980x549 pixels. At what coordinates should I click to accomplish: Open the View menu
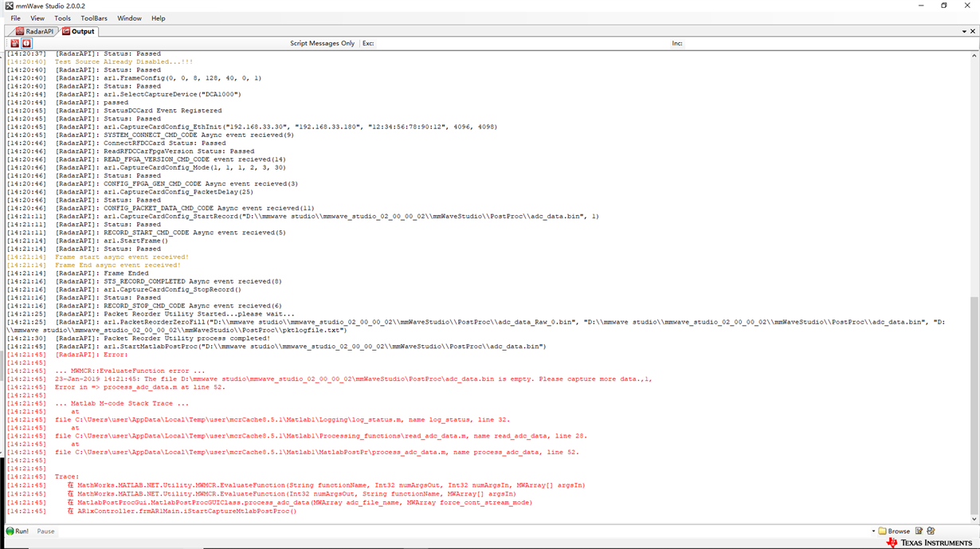37,18
